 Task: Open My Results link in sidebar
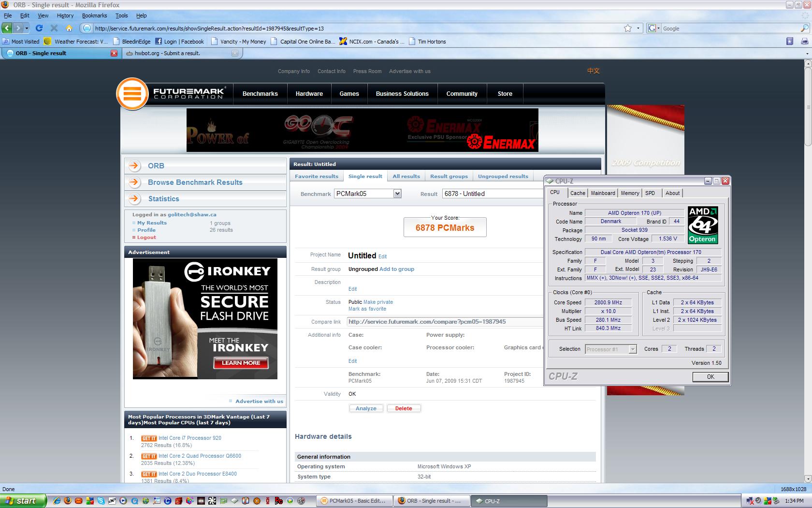[x=152, y=223]
